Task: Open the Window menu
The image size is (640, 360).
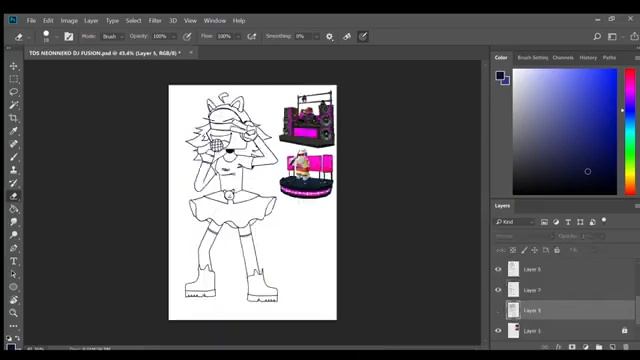Action: pyautogui.click(x=215, y=20)
